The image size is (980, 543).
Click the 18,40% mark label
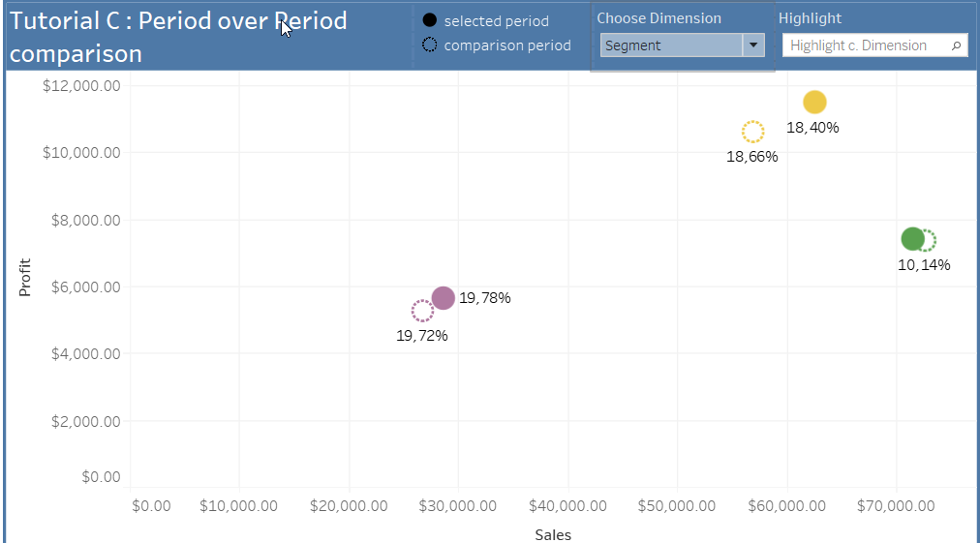click(x=812, y=128)
